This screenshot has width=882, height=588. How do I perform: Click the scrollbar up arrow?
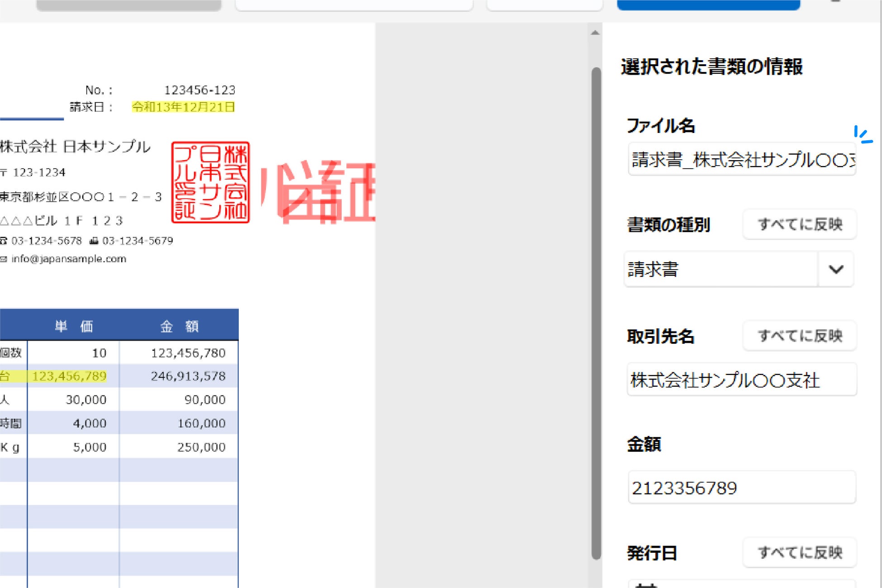(x=595, y=33)
